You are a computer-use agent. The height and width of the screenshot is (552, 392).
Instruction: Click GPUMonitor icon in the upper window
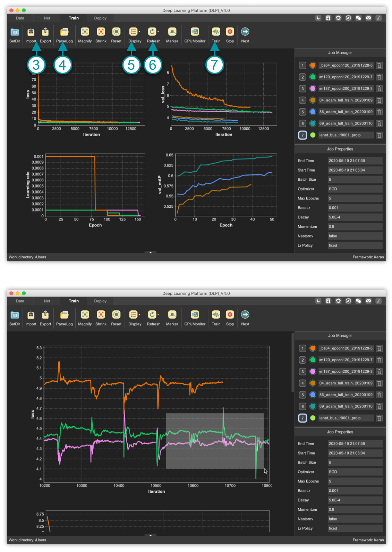pyautogui.click(x=195, y=32)
